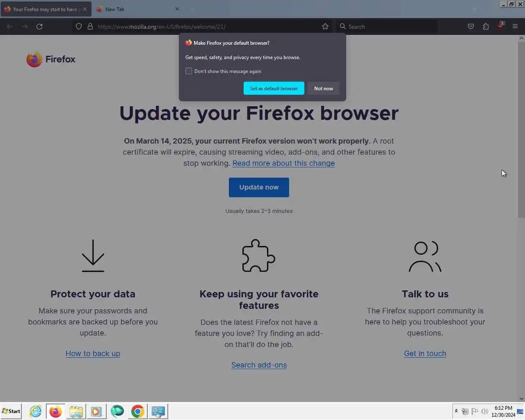Click the scrollbar down arrow
The width and height of the screenshot is (525, 420).
(521, 398)
